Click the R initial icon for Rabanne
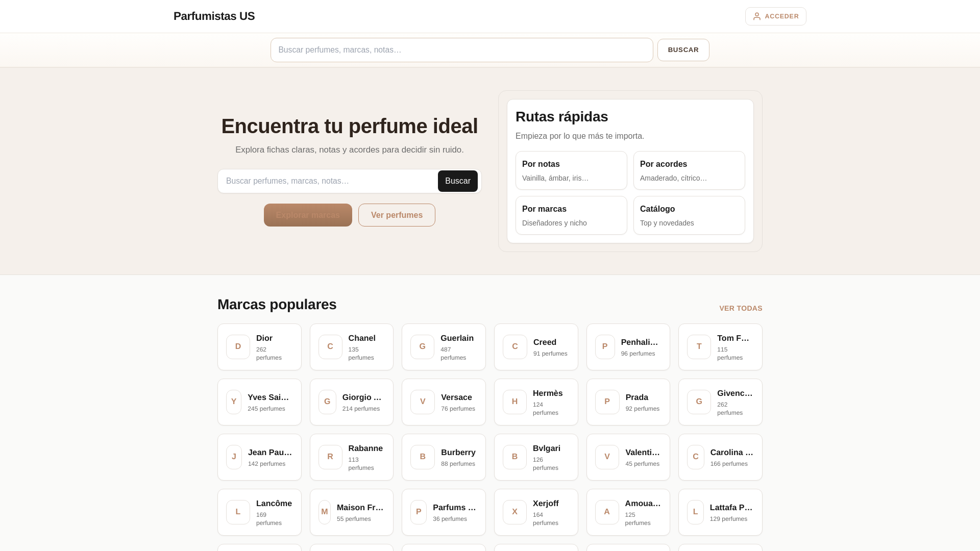980x551 pixels. tap(330, 457)
